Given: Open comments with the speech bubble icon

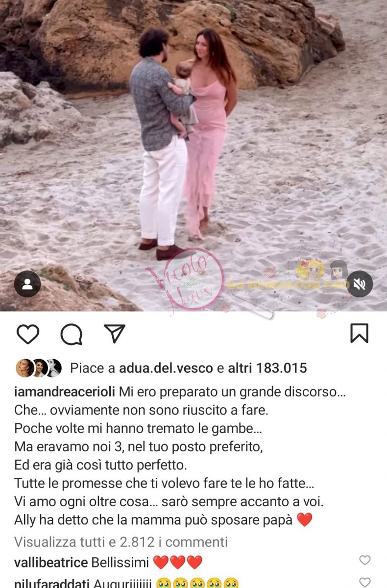Looking at the screenshot, I should [72, 334].
